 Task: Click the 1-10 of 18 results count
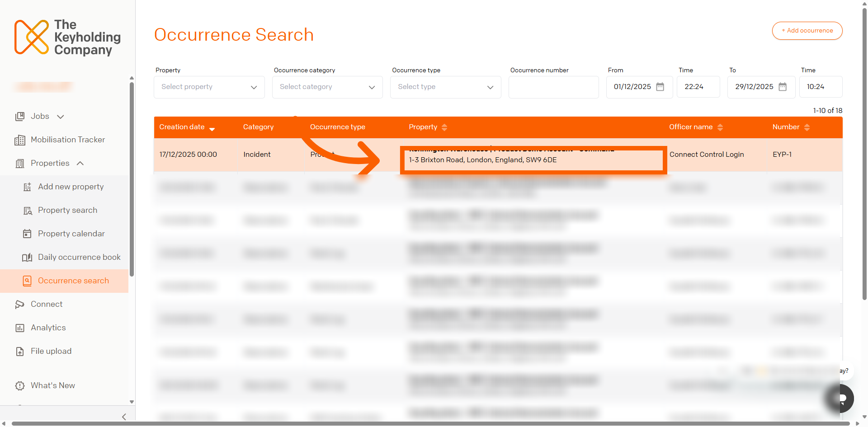[x=827, y=111]
